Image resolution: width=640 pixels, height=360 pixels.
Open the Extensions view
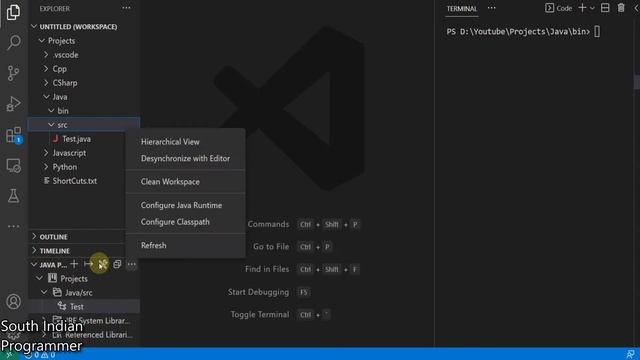click(13, 135)
